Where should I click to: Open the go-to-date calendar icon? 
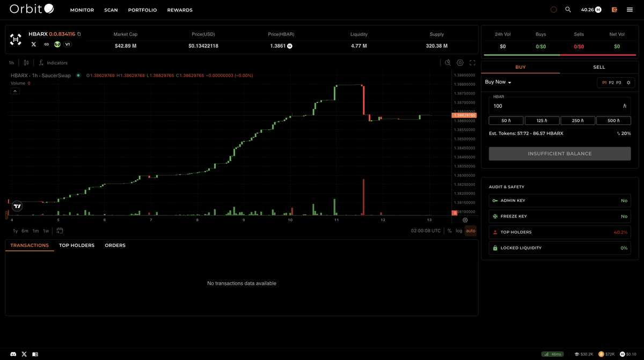(60, 231)
